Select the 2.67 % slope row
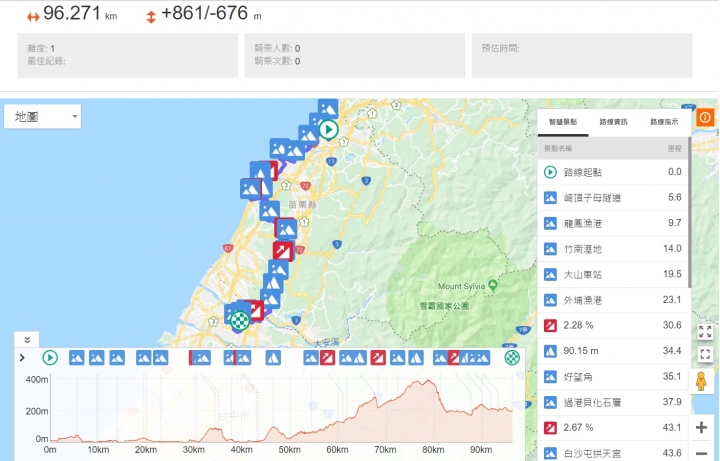This screenshot has width=720, height=461. pos(613,428)
